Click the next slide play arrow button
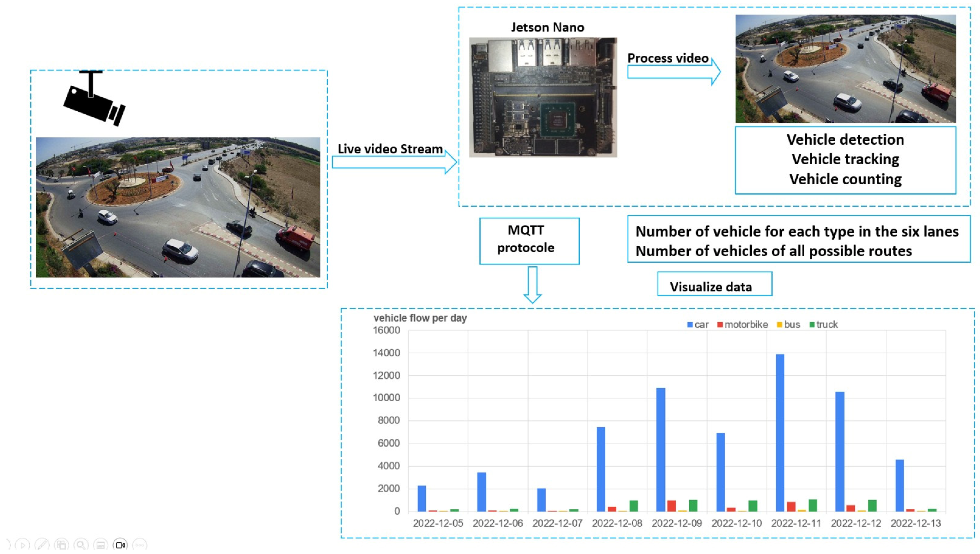 coord(22,545)
